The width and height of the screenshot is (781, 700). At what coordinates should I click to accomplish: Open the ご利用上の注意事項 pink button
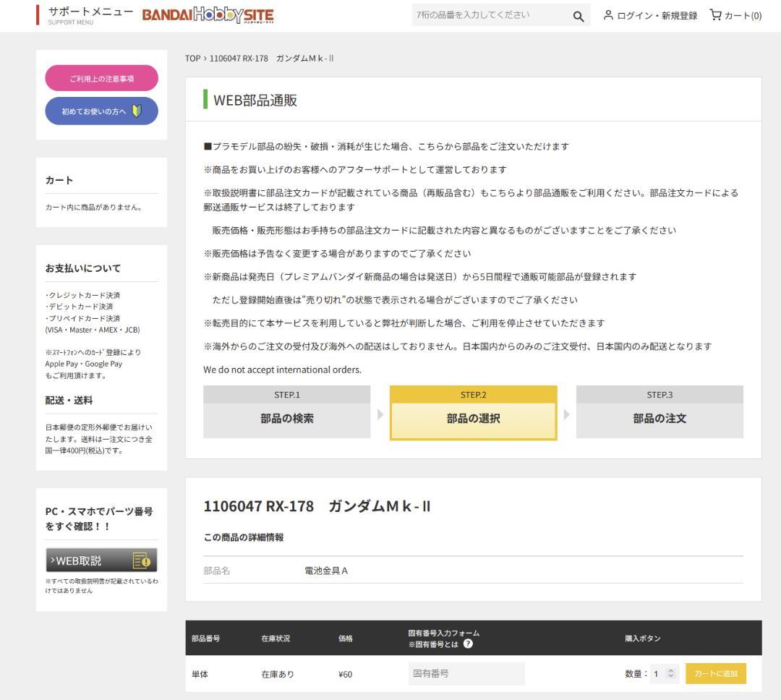[x=101, y=79]
